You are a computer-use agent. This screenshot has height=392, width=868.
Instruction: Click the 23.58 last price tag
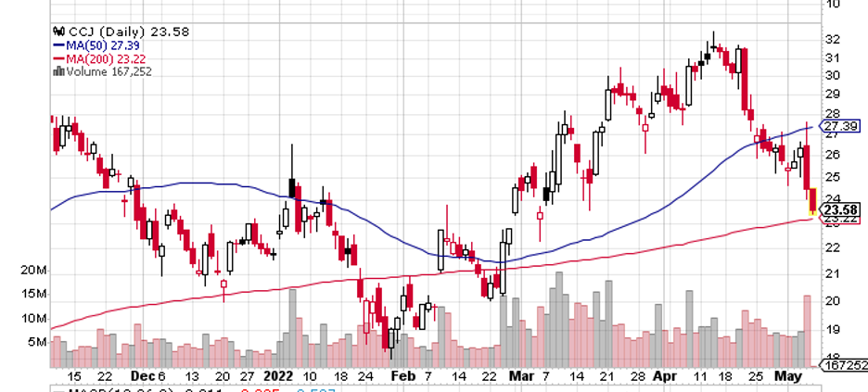[x=840, y=210]
